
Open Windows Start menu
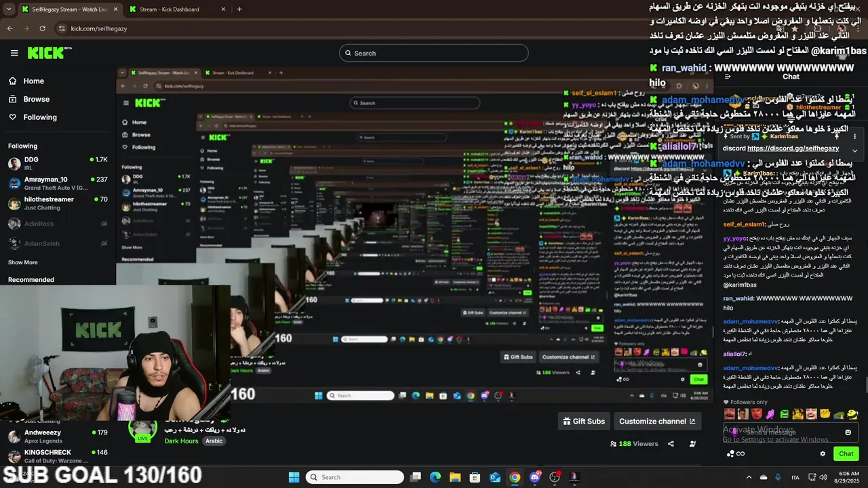point(294,477)
